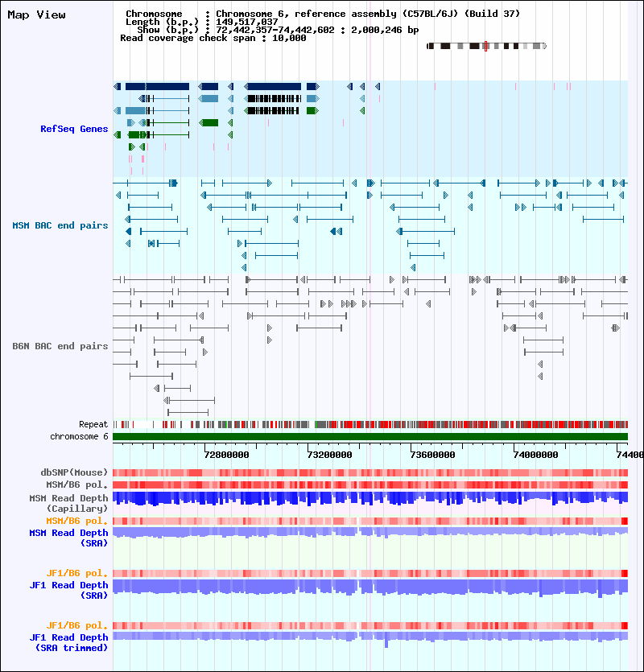Select the largest dark blue RefSeq gene block
Screen dimensions: 644x672
157,87
